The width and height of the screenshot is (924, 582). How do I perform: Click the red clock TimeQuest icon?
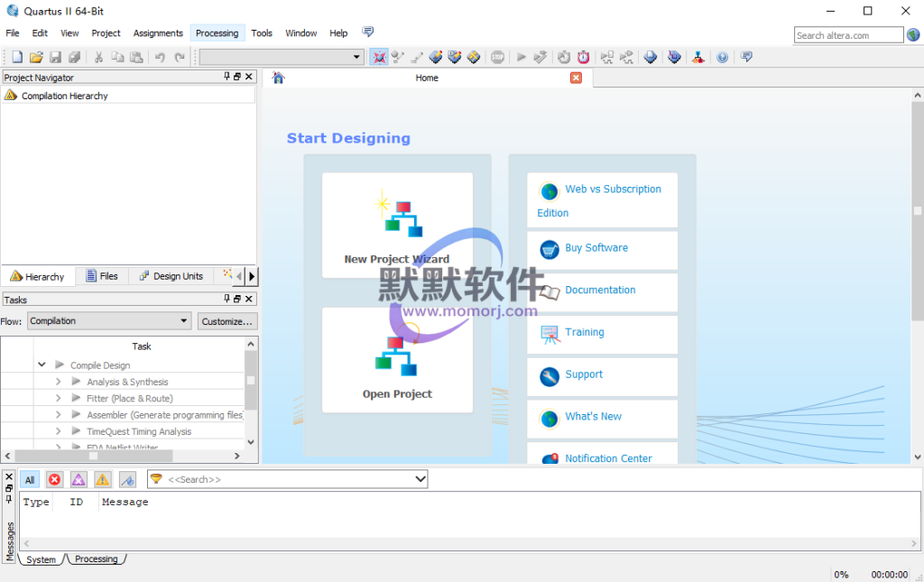point(584,57)
